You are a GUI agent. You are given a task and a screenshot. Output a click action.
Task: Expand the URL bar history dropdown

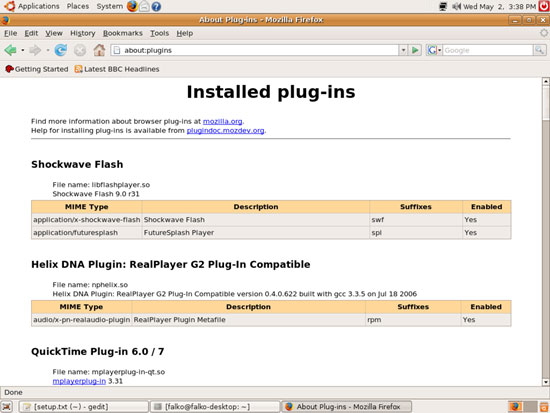pyautogui.click(x=403, y=50)
